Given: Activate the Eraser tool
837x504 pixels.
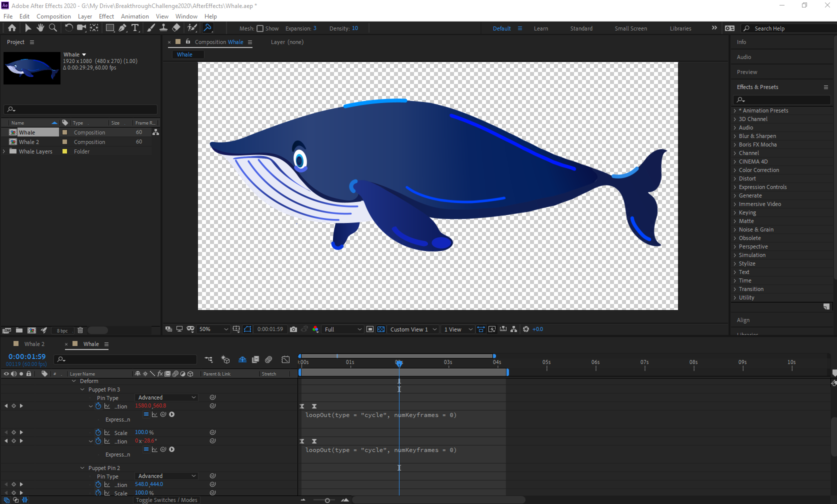Looking at the screenshot, I should point(176,28).
